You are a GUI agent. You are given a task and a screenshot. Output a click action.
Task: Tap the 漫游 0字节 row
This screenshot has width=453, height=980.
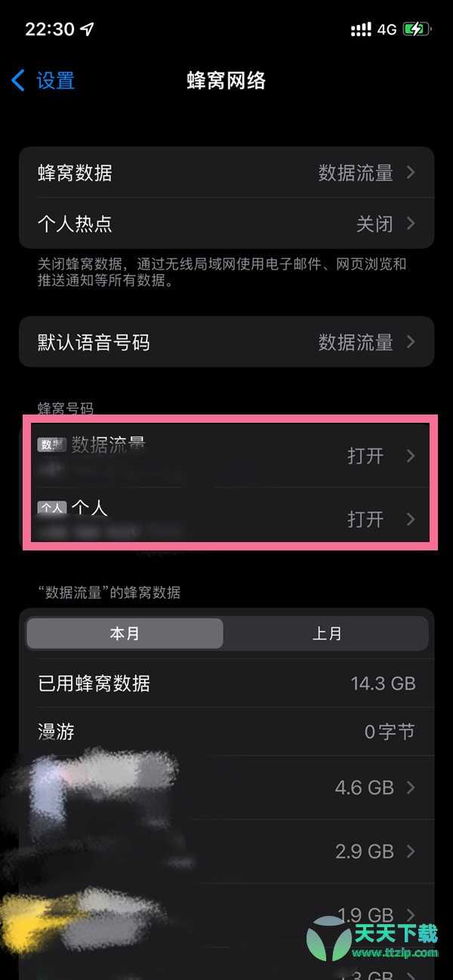pos(226,732)
